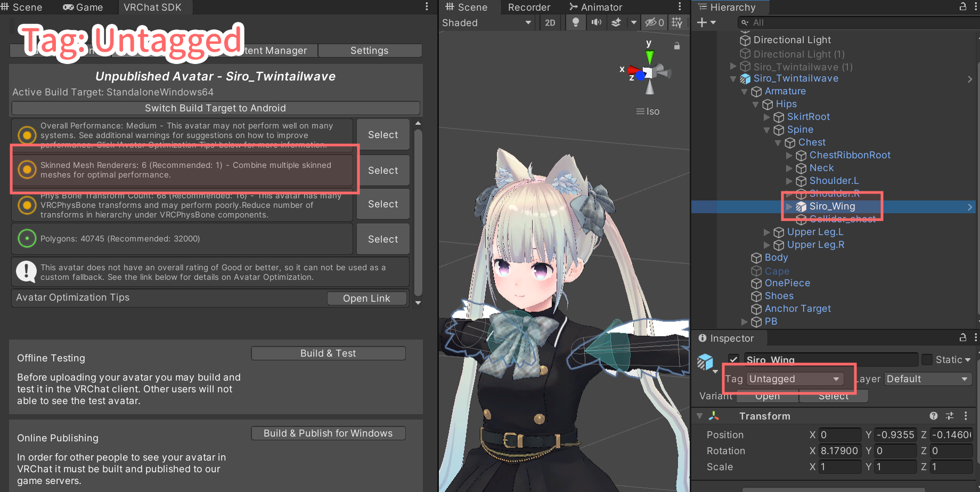This screenshot has width=980, height=492.
Task: Open the Shaded draw mode dropdown
Action: pos(486,22)
